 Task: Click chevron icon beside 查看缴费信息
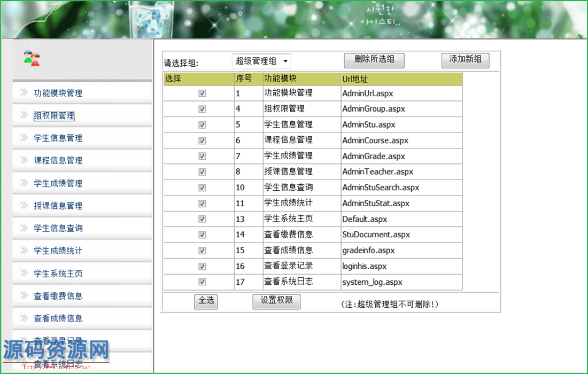(x=24, y=295)
